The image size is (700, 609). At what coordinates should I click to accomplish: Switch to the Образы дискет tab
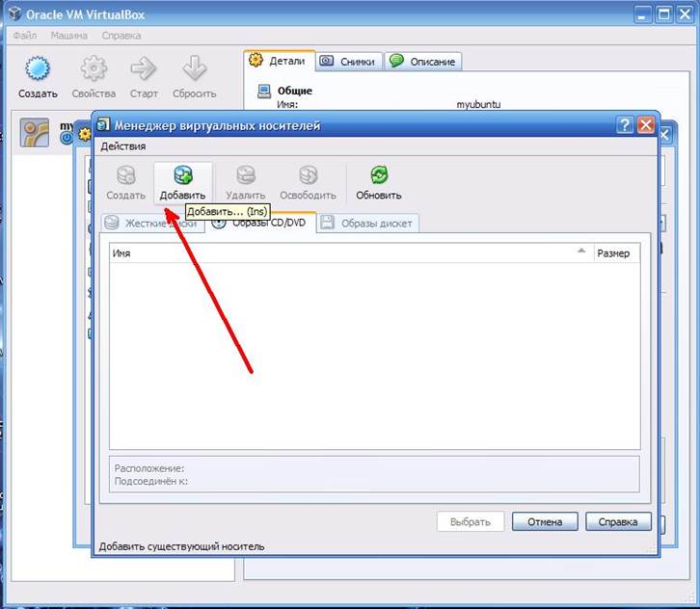coord(367,223)
